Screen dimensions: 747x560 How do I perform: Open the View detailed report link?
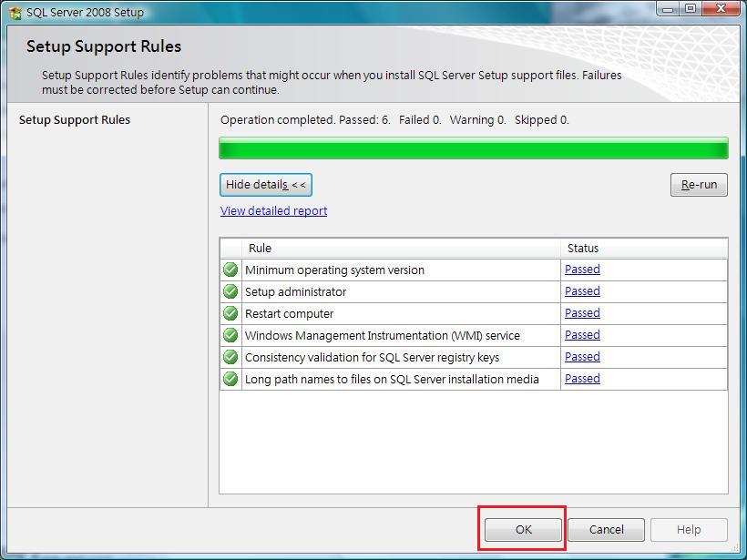coord(273,210)
